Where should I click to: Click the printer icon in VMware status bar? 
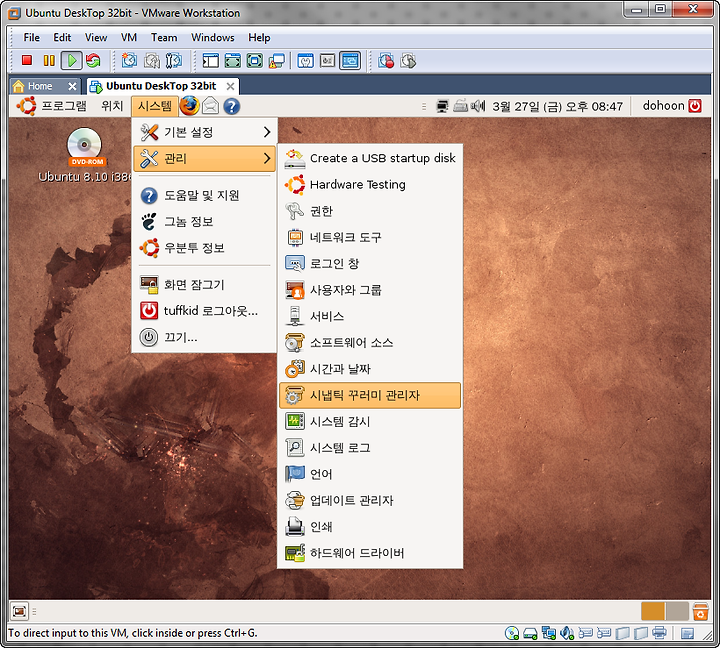tap(659, 633)
